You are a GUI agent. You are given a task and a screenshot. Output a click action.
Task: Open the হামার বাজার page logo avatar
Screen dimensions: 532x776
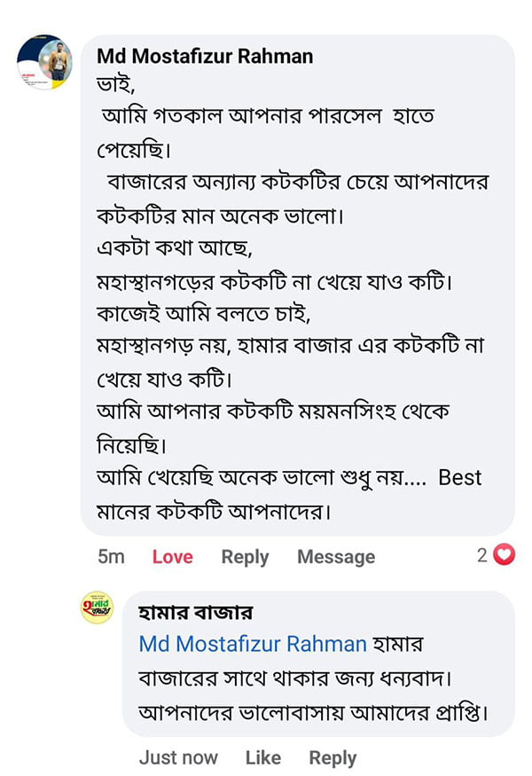[97, 608]
